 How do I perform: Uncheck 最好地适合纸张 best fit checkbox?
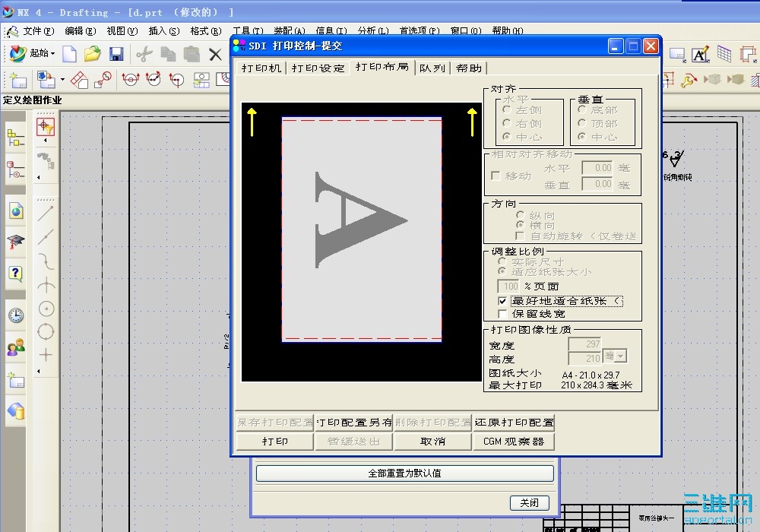(x=502, y=301)
